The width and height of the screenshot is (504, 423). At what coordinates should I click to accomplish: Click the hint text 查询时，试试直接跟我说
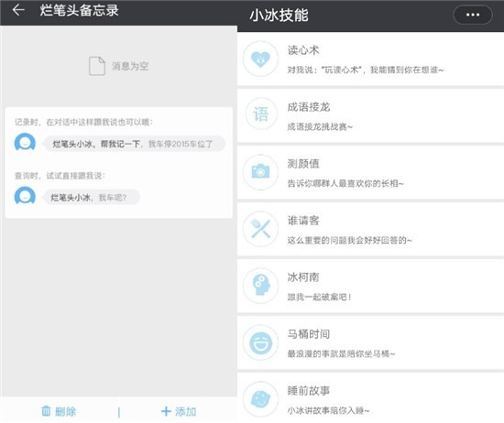(x=60, y=176)
